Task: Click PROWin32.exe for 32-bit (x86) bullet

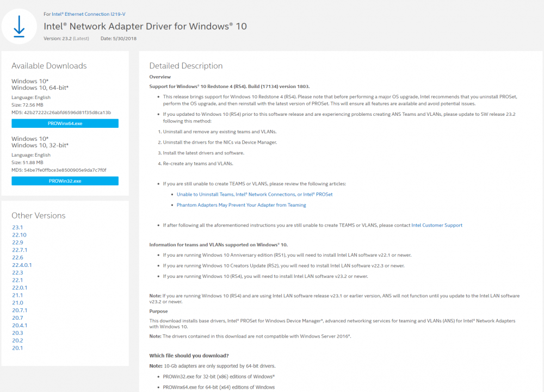Action: [x=219, y=377]
